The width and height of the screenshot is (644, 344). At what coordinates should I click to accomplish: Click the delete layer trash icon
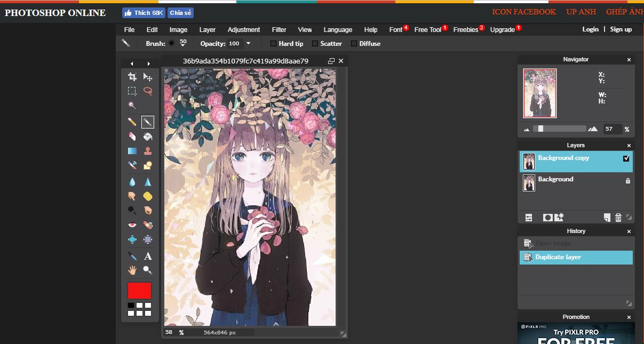coord(618,218)
